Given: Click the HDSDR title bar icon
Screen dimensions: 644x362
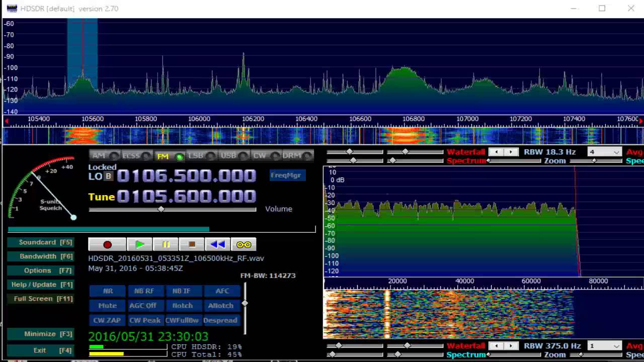Looking at the screenshot, I should pos(11,9).
